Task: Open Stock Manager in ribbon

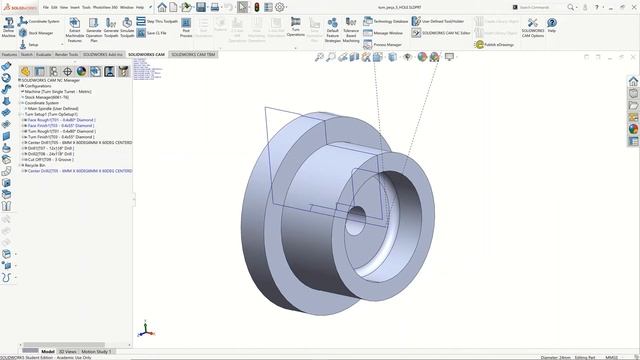Action: (x=36, y=33)
